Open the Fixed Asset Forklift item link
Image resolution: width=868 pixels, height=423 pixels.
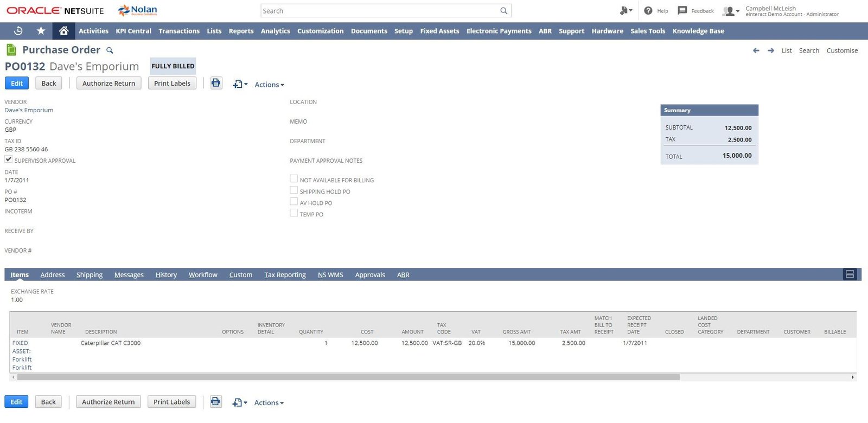point(22,355)
